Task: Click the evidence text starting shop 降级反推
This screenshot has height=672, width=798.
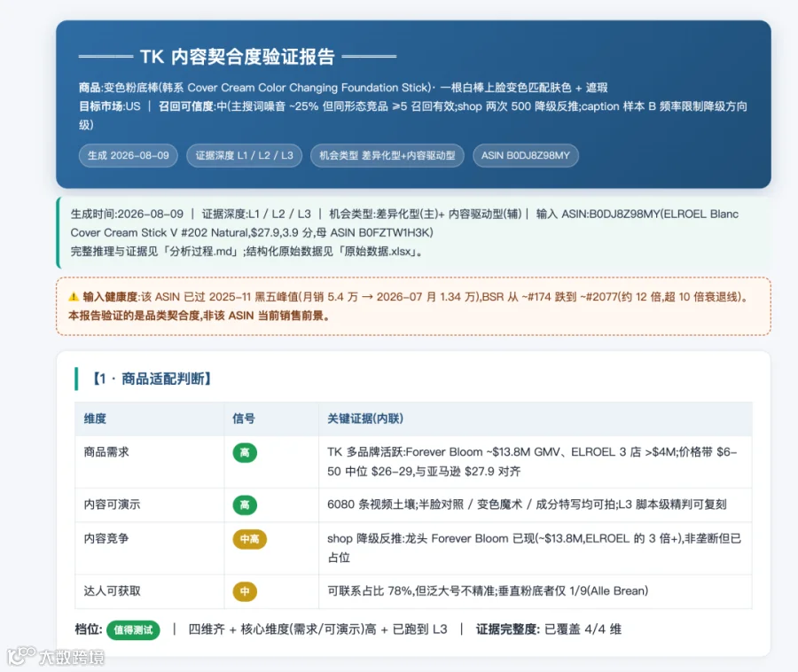Action: point(534,548)
